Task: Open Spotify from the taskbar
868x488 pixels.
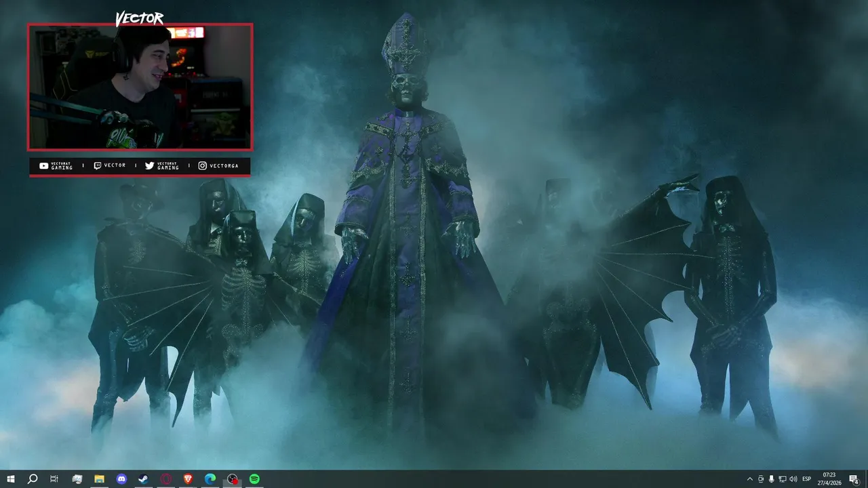Action: coord(254,479)
